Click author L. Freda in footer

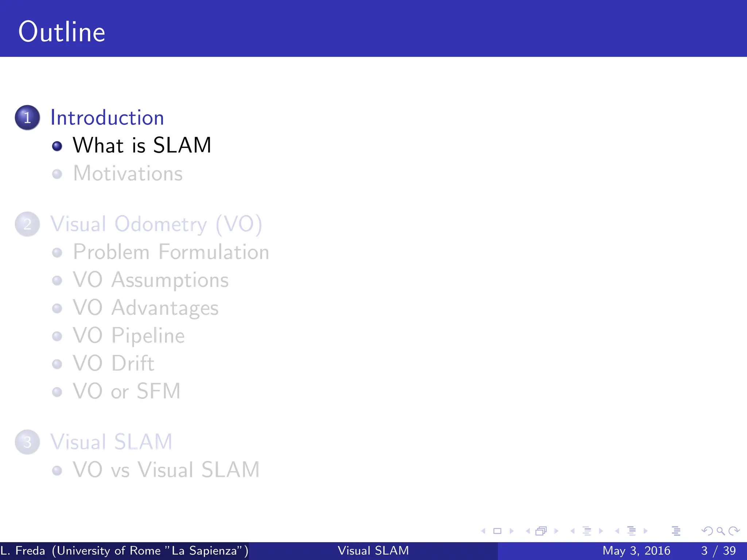(124, 551)
